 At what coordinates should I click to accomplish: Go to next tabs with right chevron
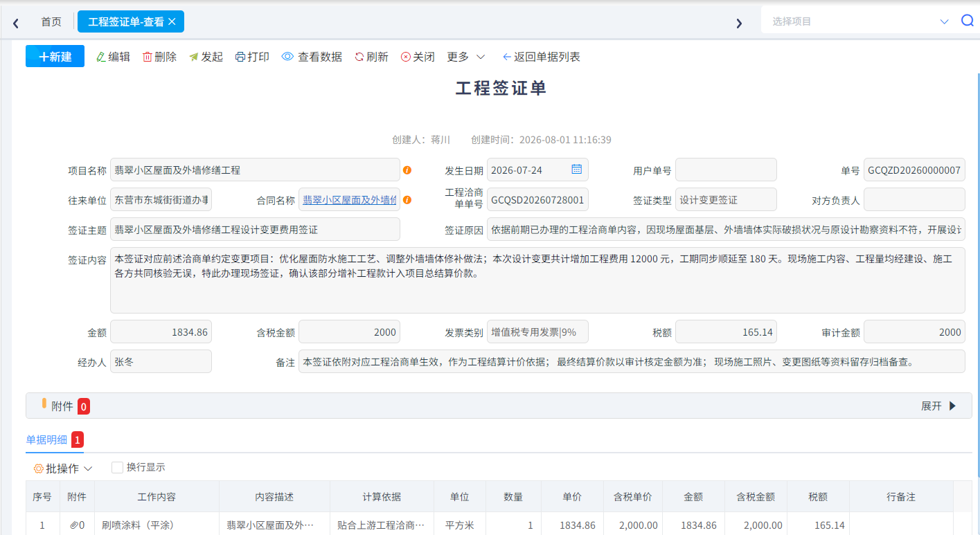(x=739, y=24)
